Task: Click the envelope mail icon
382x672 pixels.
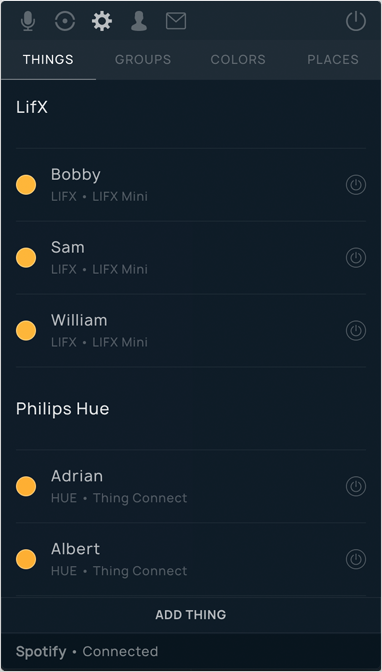Action: [x=176, y=21]
